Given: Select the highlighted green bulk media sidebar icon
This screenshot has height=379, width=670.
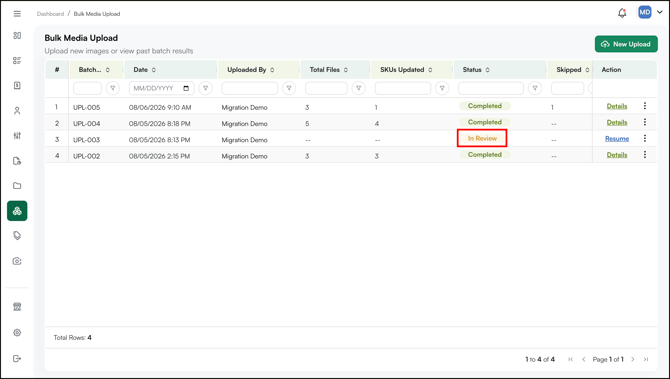Looking at the screenshot, I should coord(17,211).
